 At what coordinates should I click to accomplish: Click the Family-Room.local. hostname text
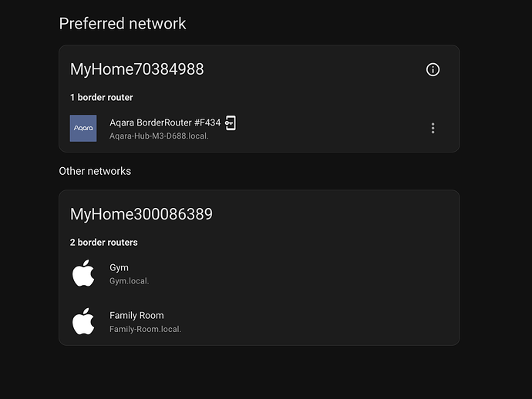coord(145,329)
